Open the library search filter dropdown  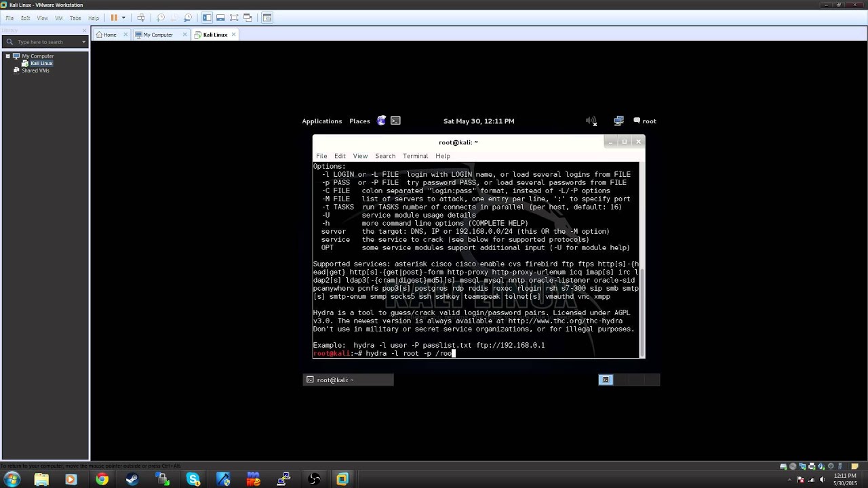tap(83, 42)
